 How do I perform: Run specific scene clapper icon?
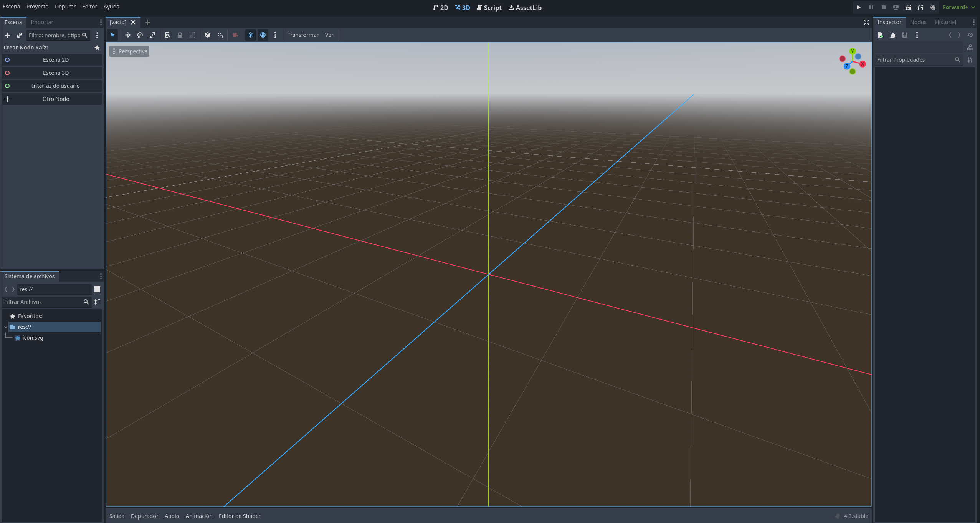tap(921, 7)
